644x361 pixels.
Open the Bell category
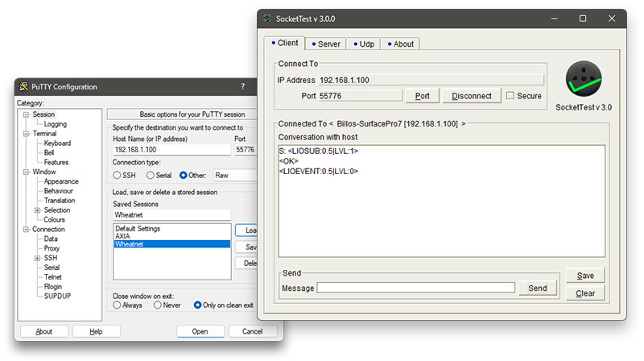(x=49, y=152)
